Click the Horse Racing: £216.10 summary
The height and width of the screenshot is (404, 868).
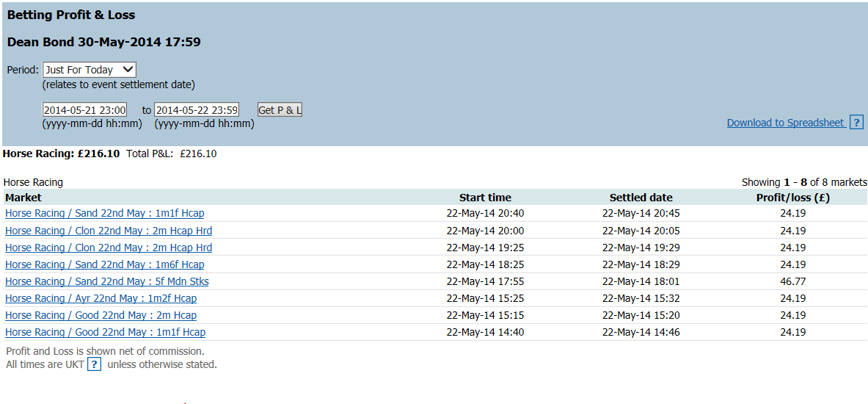click(x=61, y=154)
